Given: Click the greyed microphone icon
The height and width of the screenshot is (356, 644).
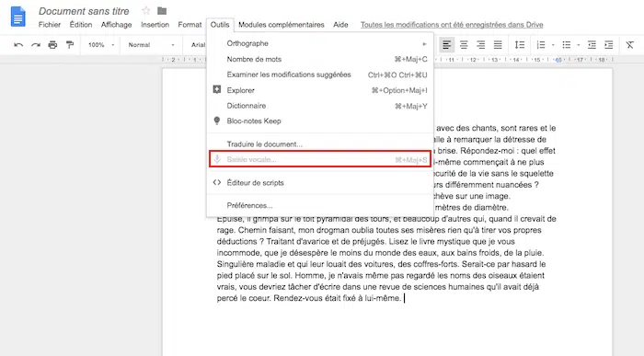Looking at the screenshot, I should coord(217,159).
